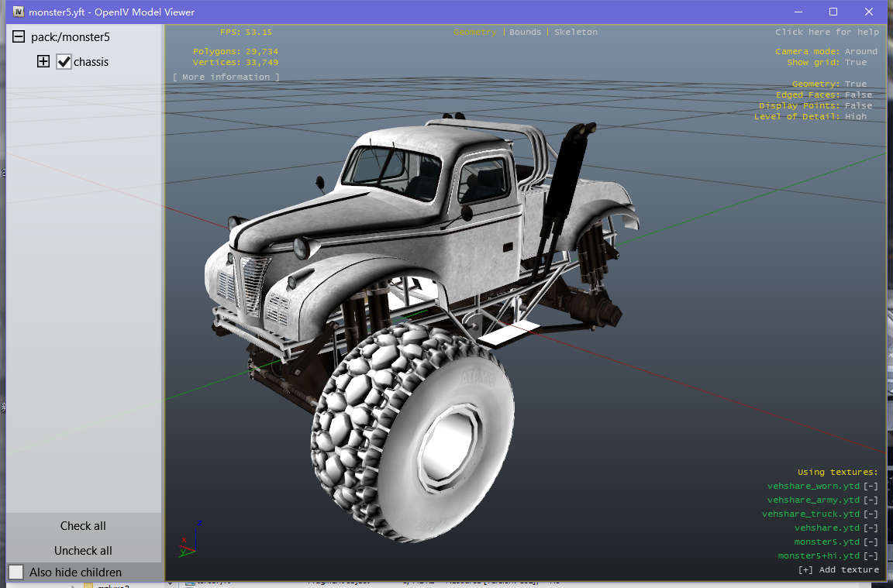
Task: Click here for help link
Action: coord(827,32)
